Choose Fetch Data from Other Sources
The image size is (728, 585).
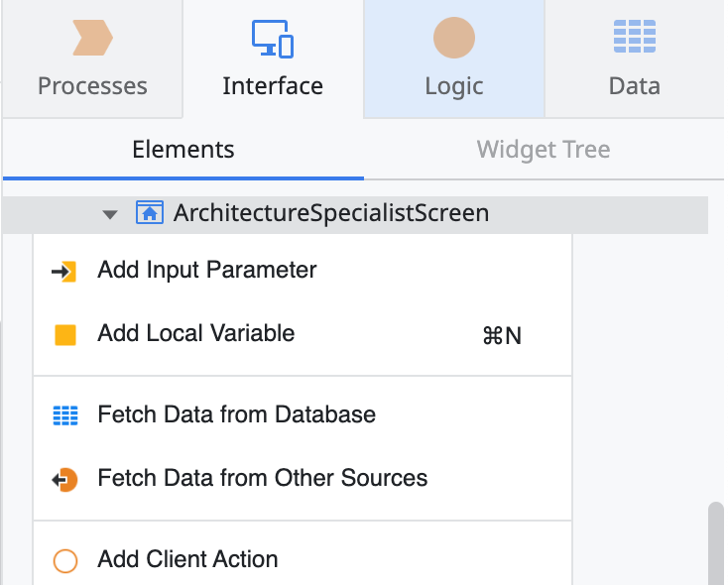click(x=262, y=479)
